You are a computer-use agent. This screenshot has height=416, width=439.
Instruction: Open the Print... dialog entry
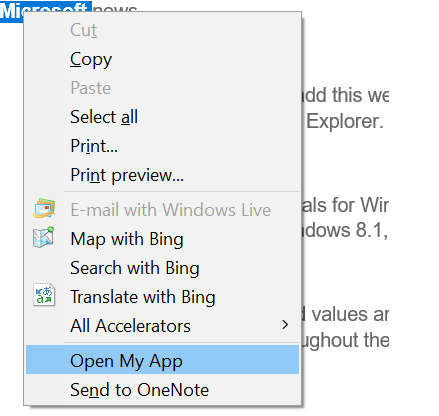162,146
